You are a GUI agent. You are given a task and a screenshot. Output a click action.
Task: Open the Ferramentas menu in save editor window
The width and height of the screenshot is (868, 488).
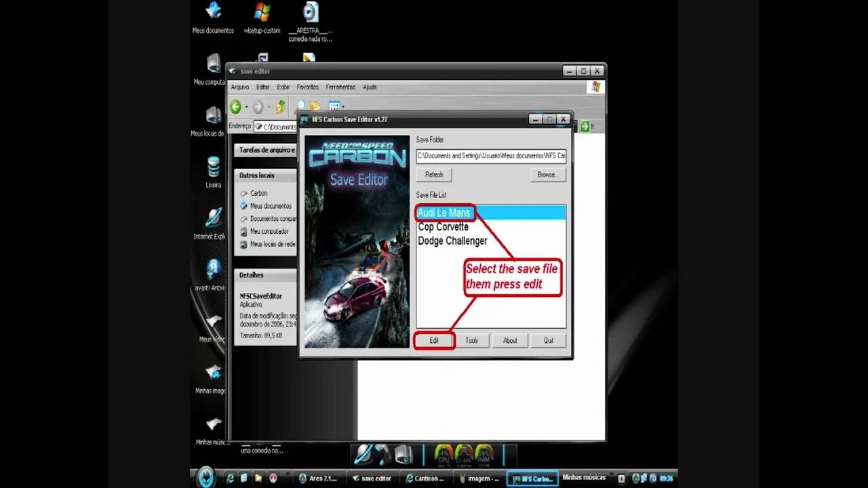point(340,87)
